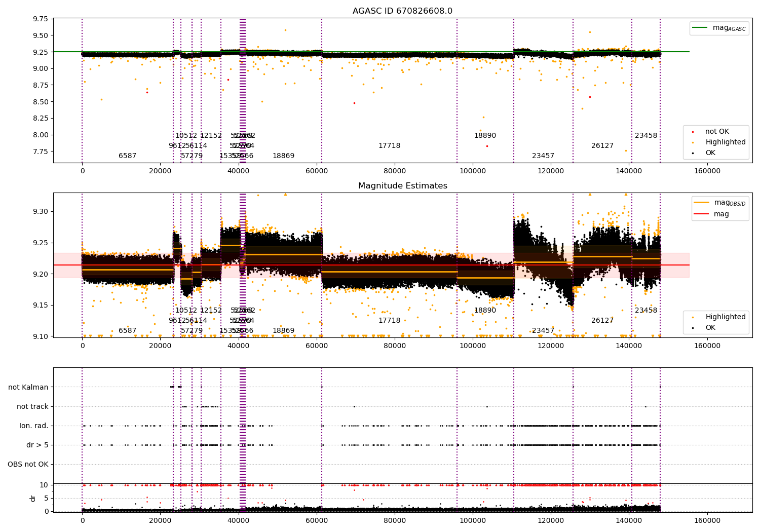Click the 'dr > 5' row label
The width and height of the screenshot is (760, 532).
(x=37, y=445)
